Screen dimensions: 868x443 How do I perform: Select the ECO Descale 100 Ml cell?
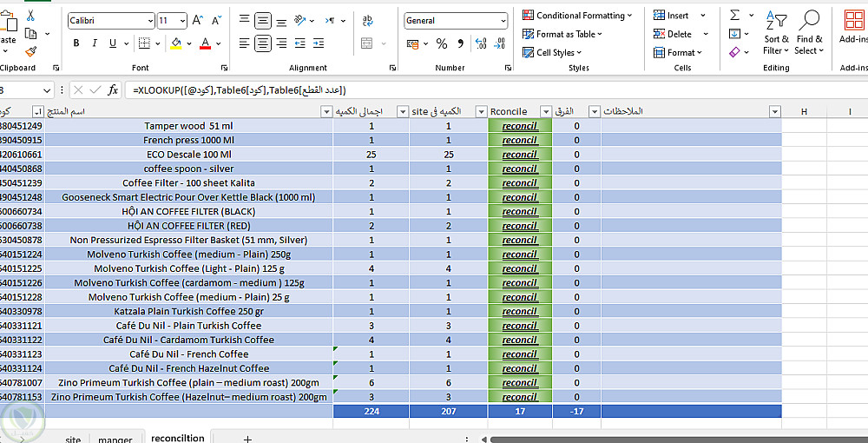tap(188, 155)
